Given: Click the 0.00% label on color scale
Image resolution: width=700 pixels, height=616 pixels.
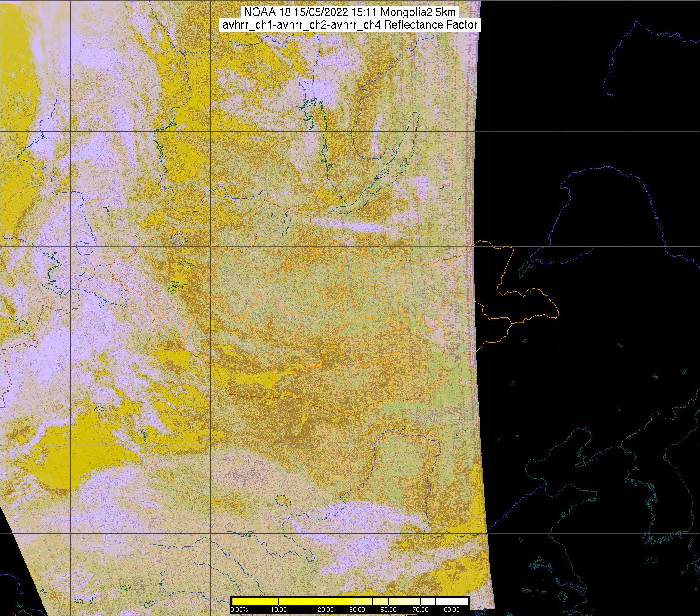Looking at the screenshot, I should (x=239, y=610).
